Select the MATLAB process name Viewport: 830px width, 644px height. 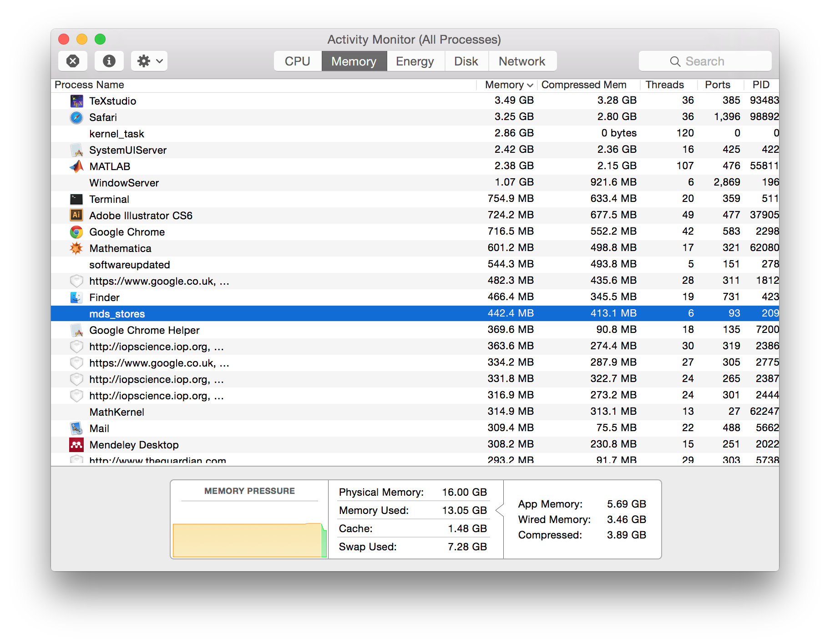(110, 166)
